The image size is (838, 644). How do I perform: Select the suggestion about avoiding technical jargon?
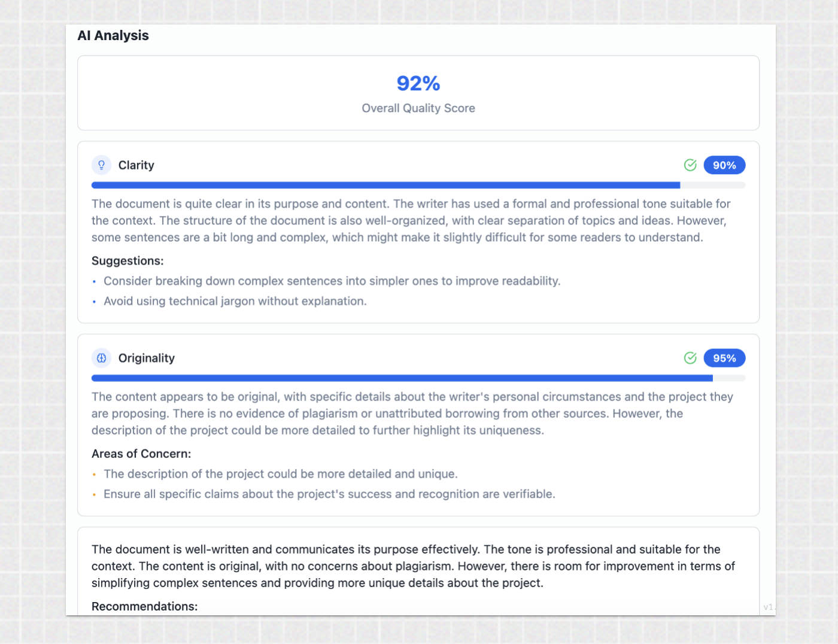click(x=235, y=301)
